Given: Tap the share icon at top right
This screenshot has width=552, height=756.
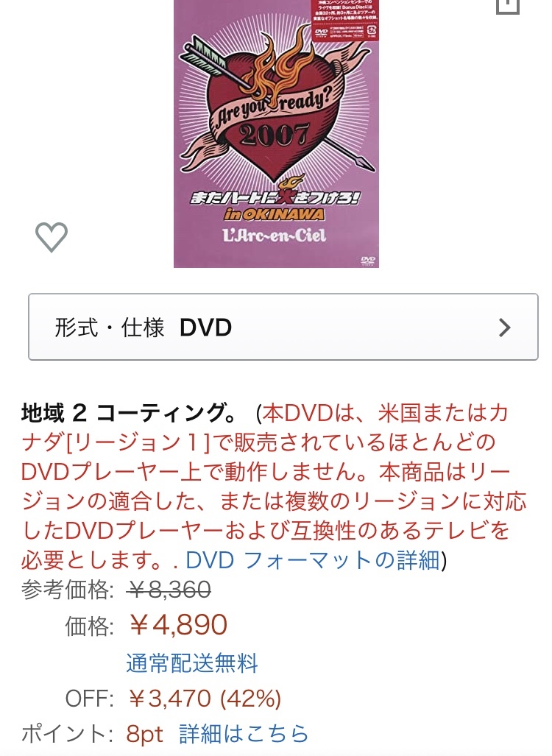Looking at the screenshot, I should click(x=508, y=6).
